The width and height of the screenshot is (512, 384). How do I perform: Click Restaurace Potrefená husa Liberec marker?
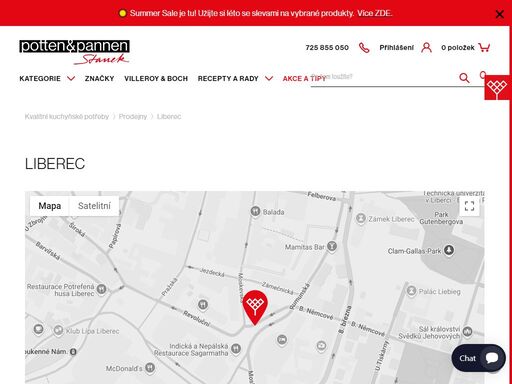coord(101,289)
